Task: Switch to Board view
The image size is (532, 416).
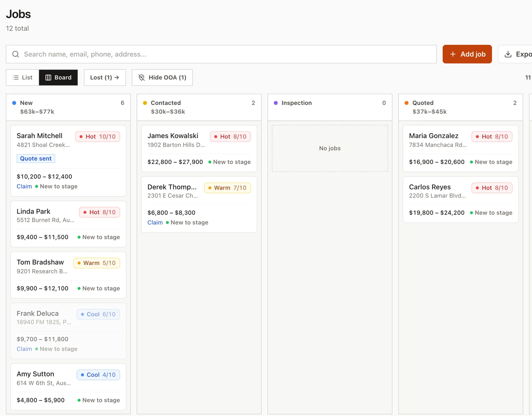Action: [58, 77]
